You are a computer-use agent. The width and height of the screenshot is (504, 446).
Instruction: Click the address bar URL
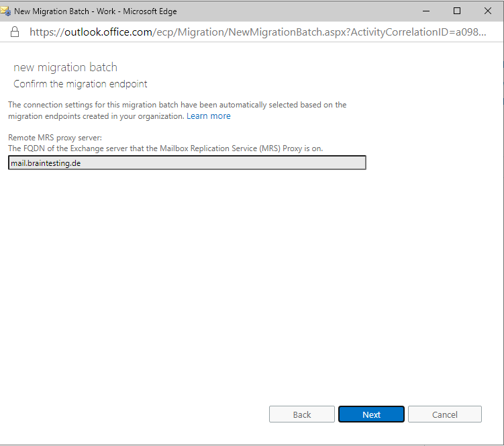258,32
